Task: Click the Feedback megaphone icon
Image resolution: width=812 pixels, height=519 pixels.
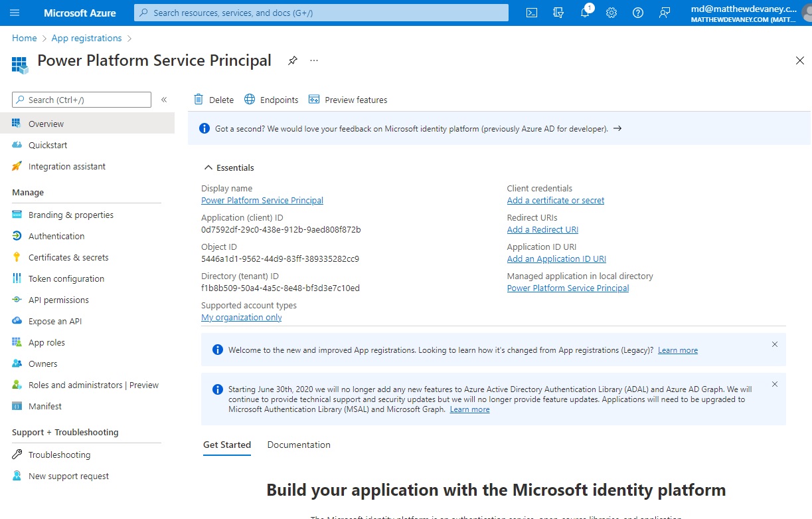Action: point(664,12)
